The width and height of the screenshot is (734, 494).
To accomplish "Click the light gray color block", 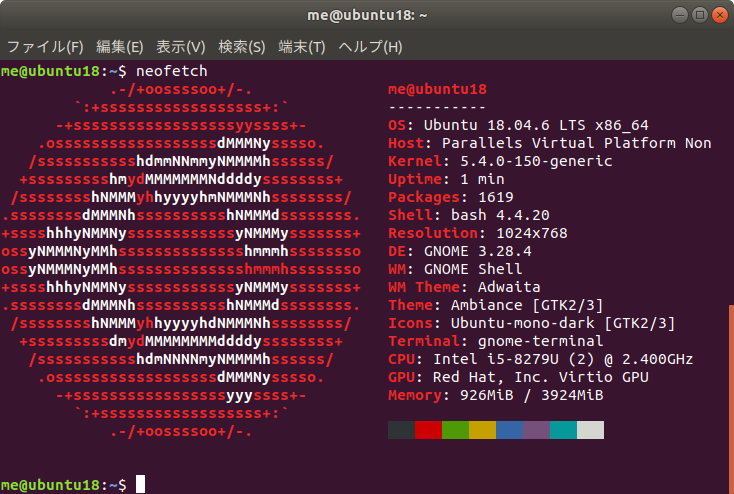I will pyautogui.click(x=590, y=430).
